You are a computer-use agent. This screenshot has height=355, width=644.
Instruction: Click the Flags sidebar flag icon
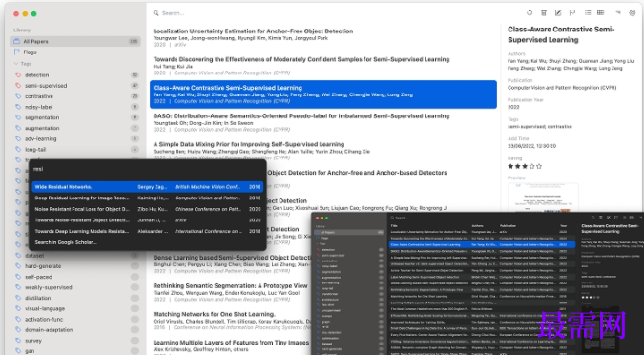[x=17, y=52]
